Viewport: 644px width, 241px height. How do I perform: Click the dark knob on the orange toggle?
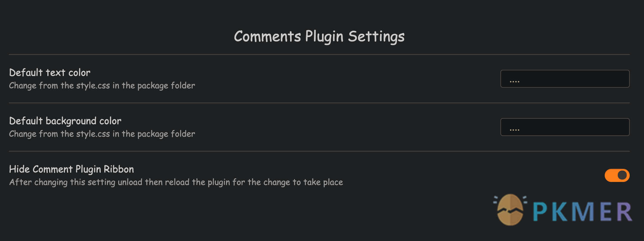coord(622,175)
